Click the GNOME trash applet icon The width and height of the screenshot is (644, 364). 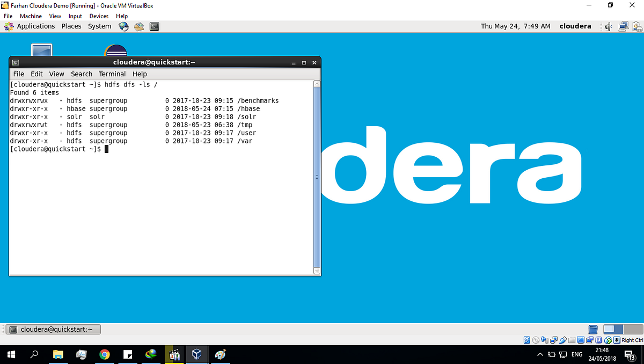593,329
